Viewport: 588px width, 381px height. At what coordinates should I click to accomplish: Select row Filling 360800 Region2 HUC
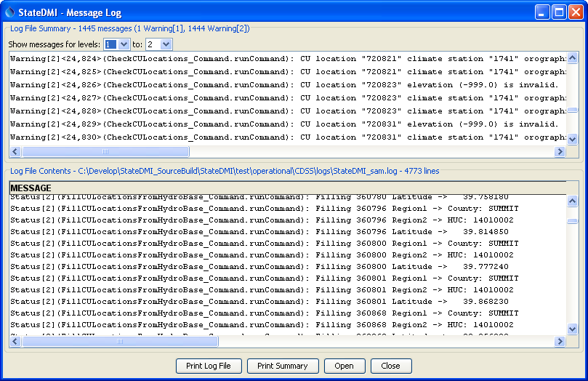pyautogui.click(x=288, y=255)
